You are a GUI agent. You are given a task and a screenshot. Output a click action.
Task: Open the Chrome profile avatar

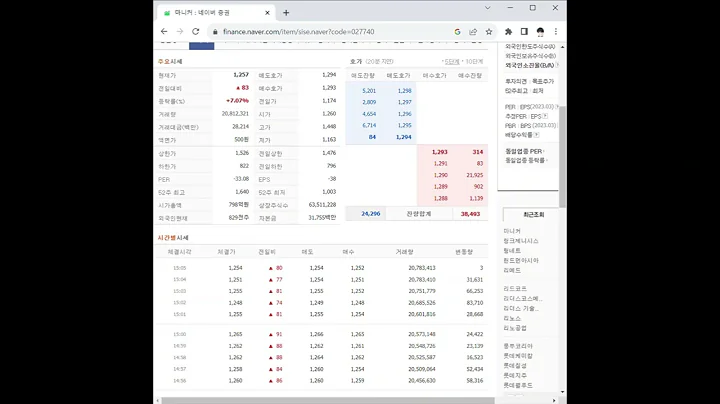[x=540, y=32]
